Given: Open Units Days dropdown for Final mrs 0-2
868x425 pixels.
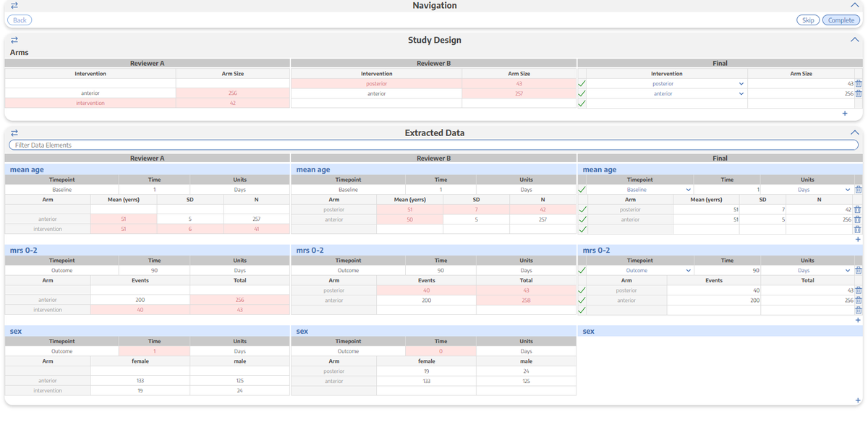Looking at the screenshot, I should (807, 271).
